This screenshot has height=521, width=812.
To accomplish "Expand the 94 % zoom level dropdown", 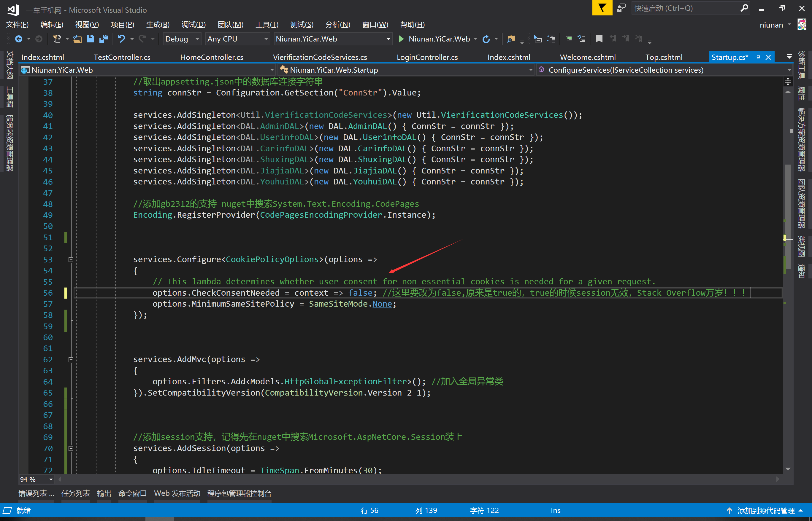I will 51,479.
